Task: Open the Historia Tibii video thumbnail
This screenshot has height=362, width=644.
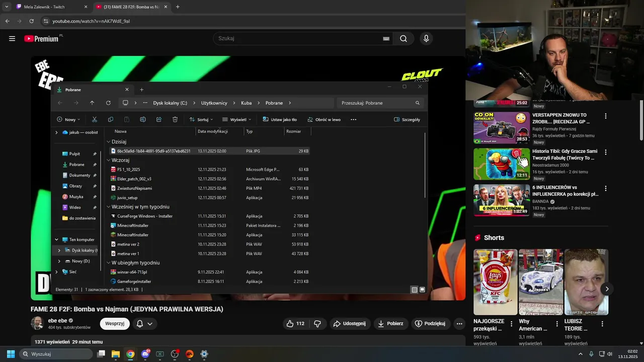Action: [502, 164]
